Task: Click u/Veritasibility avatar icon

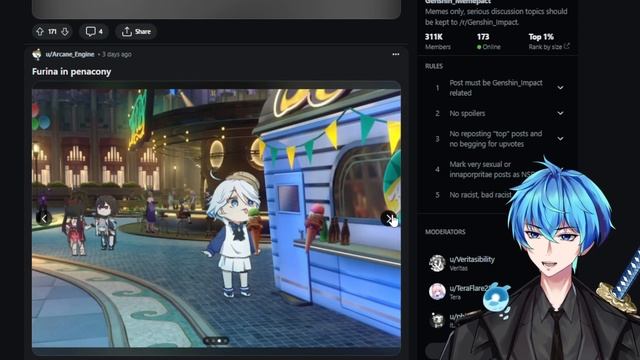Action: pos(437,263)
